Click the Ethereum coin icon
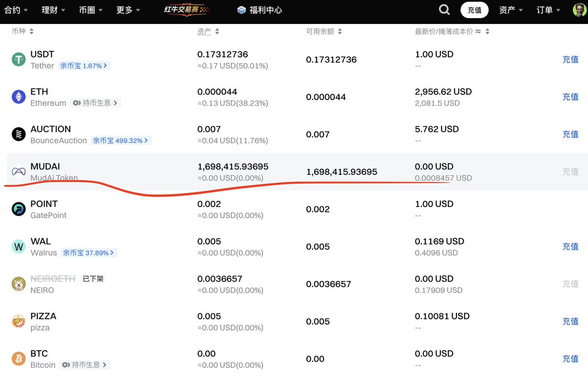 click(19, 97)
